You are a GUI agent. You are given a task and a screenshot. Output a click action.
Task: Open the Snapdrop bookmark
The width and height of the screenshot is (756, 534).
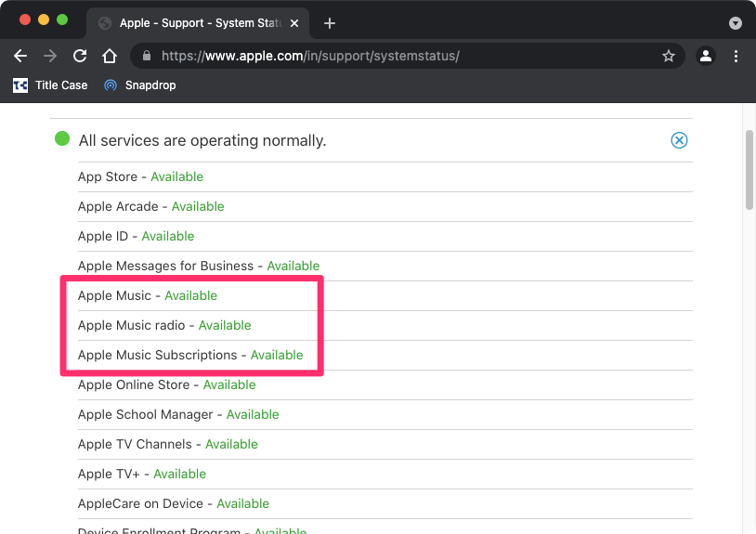tap(140, 85)
